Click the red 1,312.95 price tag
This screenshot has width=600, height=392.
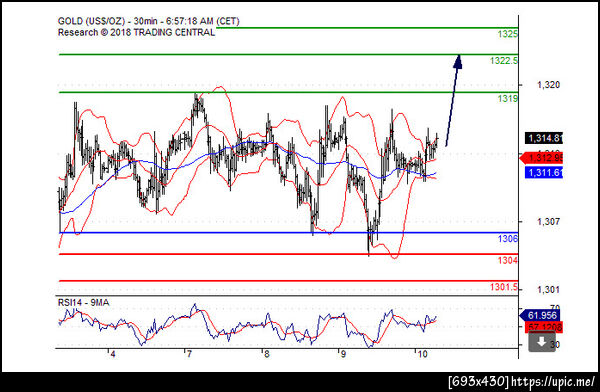tap(541, 158)
